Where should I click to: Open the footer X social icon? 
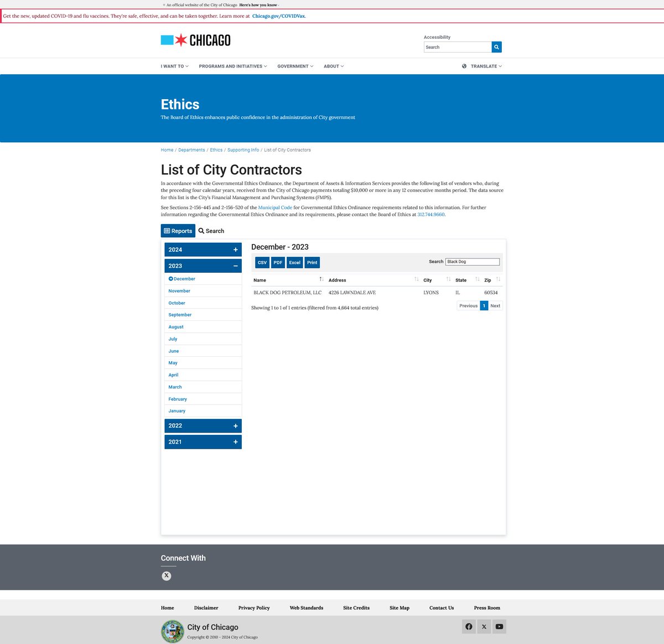pos(484,626)
